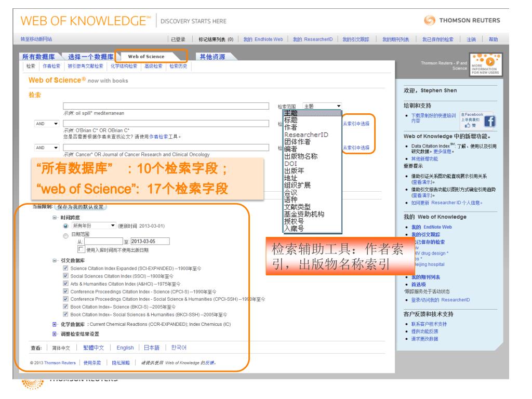The width and height of the screenshot is (532, 399).
Task: Collapse the 引文数据库 section
Action: click(x=55, y=261)
